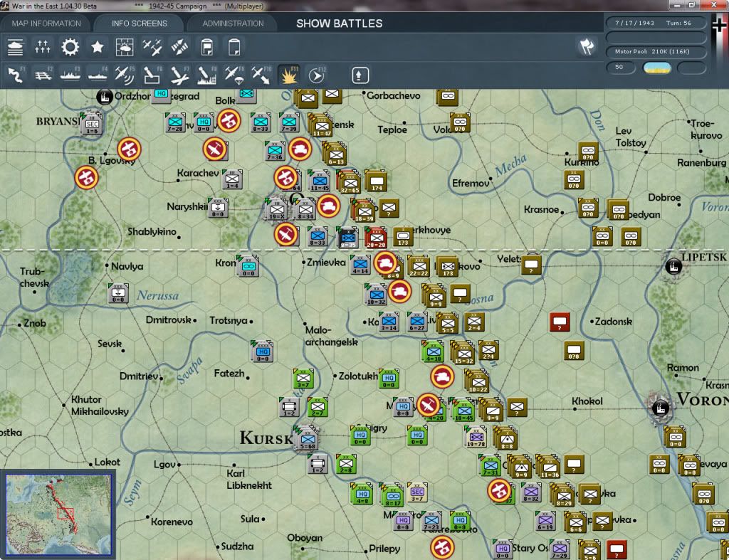
Task: Select the SEC 1=6 unit at Bryansk
Action: [92, 123]
